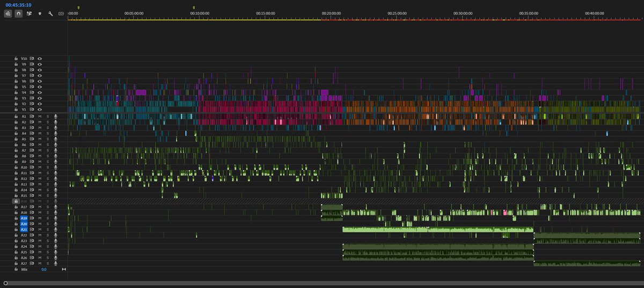
Task: Solo track A13 with S button
Action: [x=47, y=184]
